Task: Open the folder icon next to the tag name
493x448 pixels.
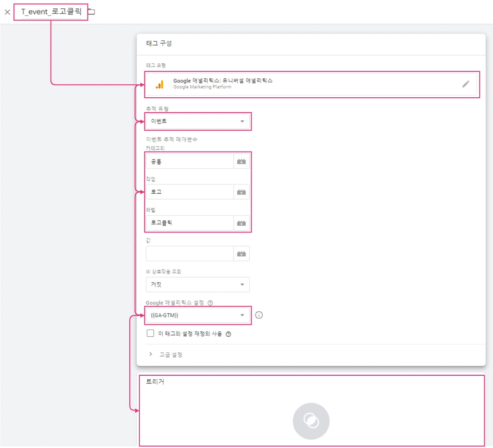Action: coord(91,12)
